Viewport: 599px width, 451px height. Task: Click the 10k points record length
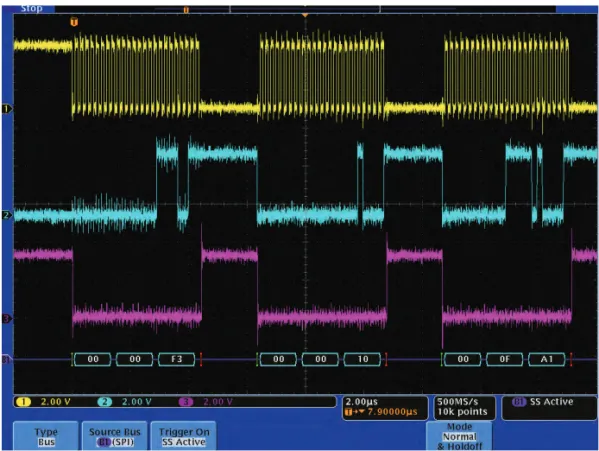(x=462, y=412)
